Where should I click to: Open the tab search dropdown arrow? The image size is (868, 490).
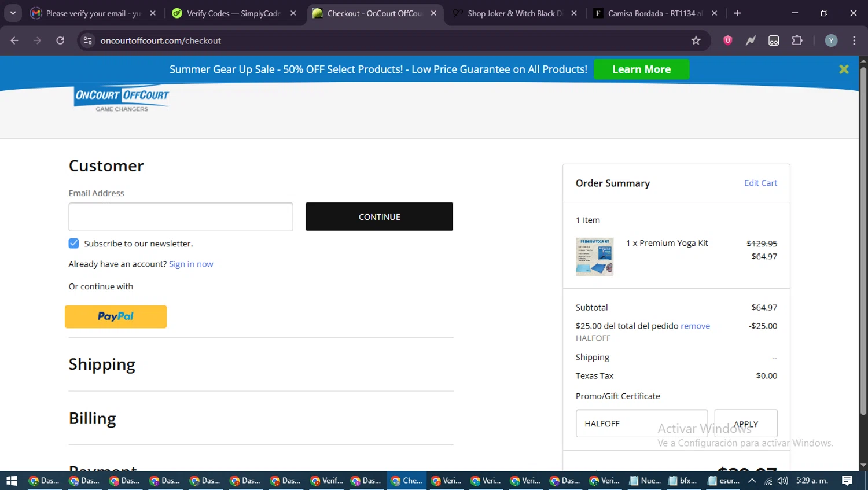[13, 13]
